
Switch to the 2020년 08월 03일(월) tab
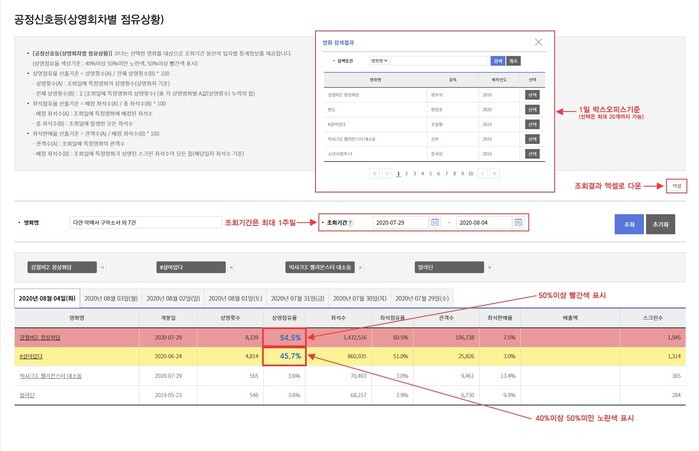[111, 298]
